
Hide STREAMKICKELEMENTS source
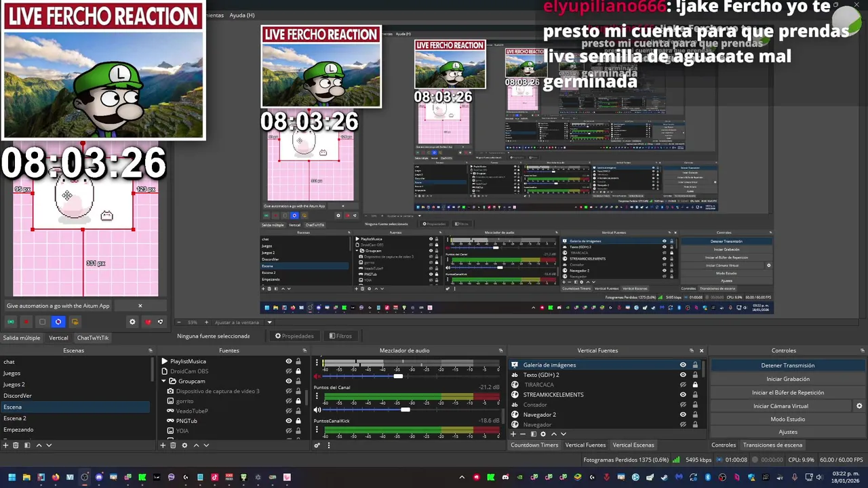tap(683, 394)
